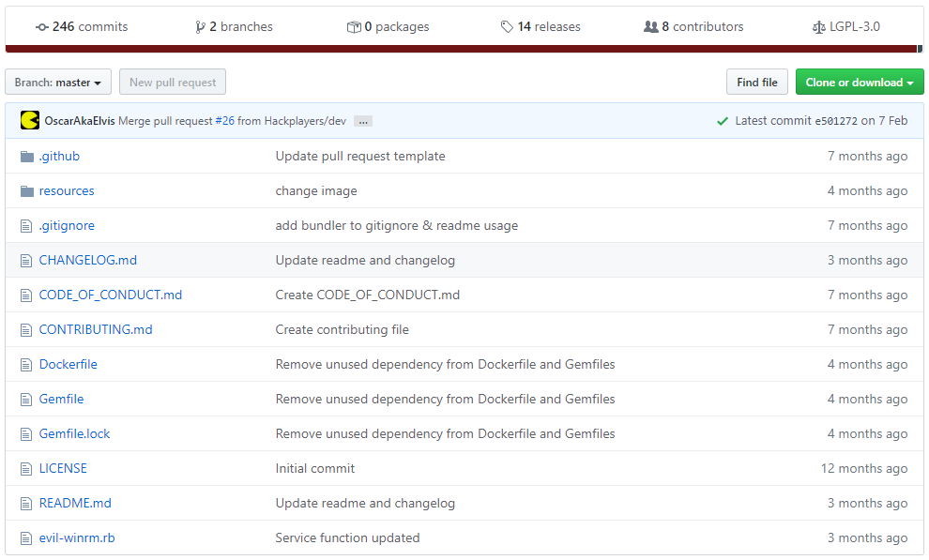Screen dimensions: 929x560
Task: Click 'Service function updated' commit message
Action: (347, 538)
